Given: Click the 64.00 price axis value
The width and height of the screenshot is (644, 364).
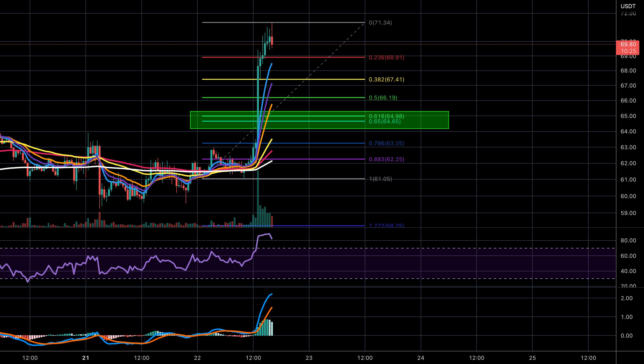Looking at the screenshot, I should pyautogui.click(x=628, y=132).
